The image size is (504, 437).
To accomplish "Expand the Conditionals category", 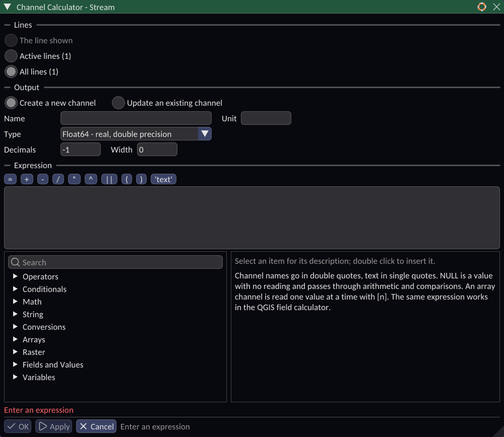I will (15, 288).
